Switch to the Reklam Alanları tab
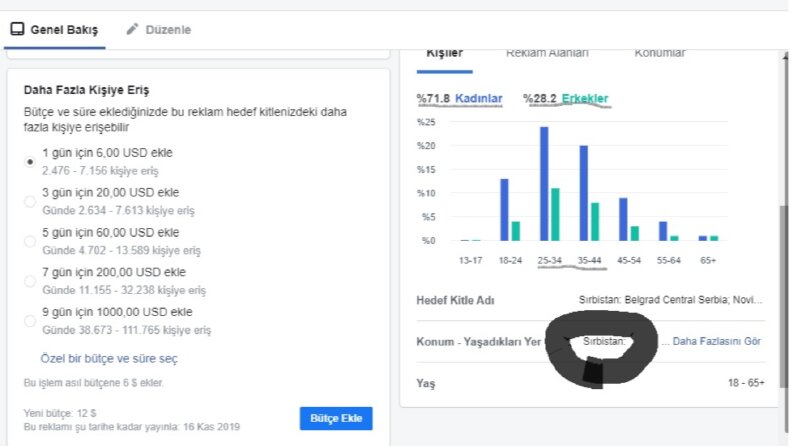The image size is (793, 446). pos(547,53)
